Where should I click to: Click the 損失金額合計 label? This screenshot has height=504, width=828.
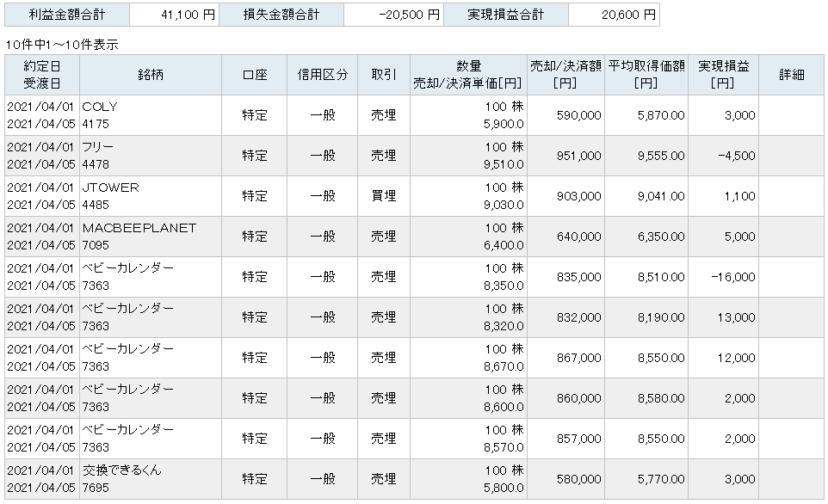[281, 15]
